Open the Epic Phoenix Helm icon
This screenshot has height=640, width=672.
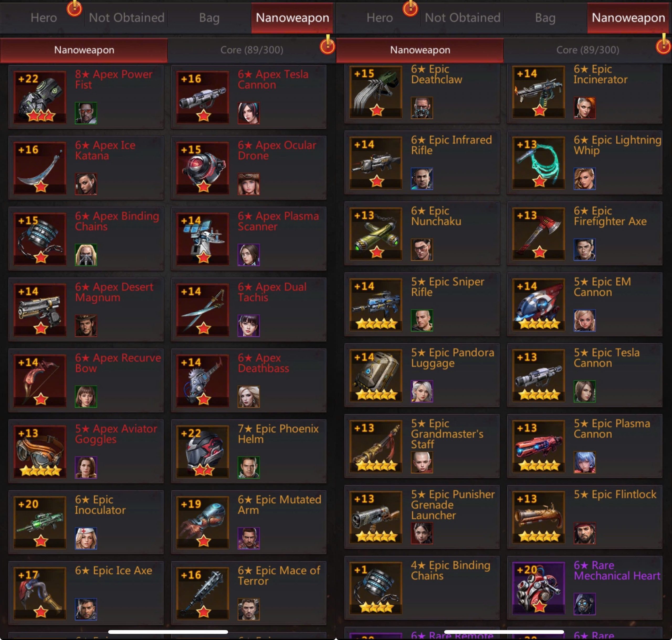tap(203, 451)
